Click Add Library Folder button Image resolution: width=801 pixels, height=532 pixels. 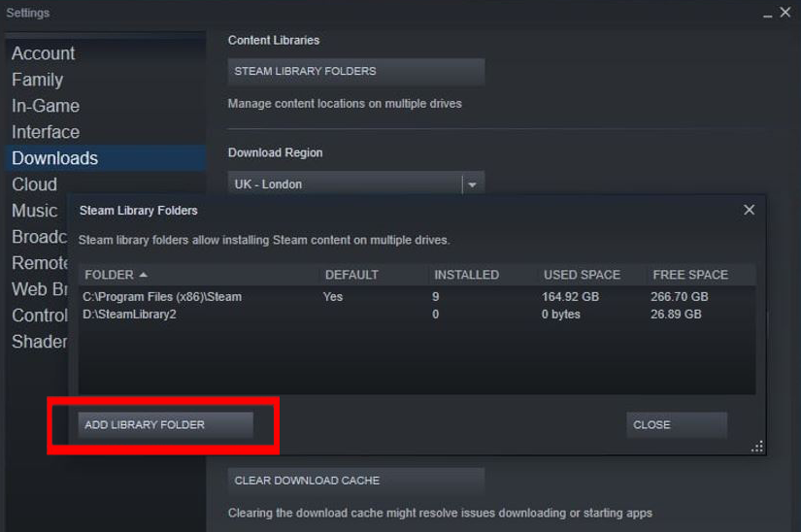pos(165,425)
